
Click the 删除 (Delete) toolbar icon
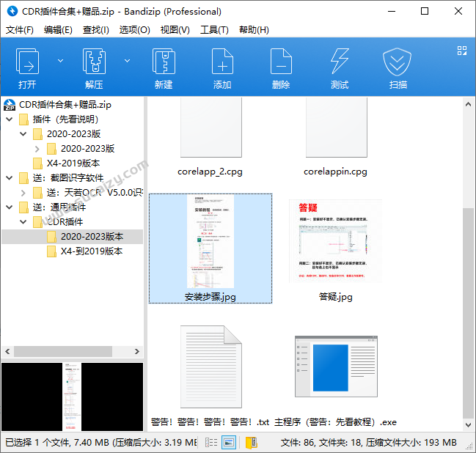281,67
